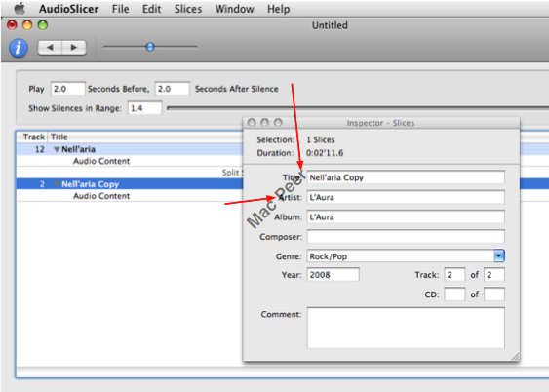Click the Show Silences in Range field
This screenshot has height=392, width=549.
pos(144,108)
